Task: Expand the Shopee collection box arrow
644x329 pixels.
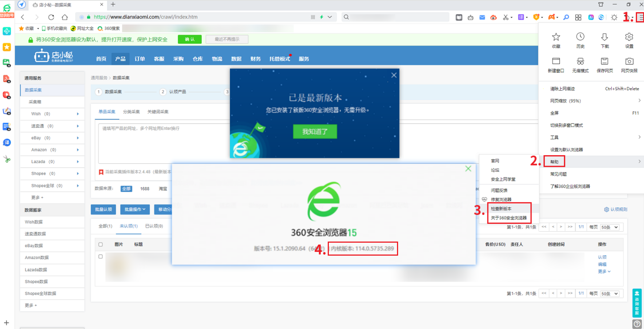Action: (x=78, y=173)
